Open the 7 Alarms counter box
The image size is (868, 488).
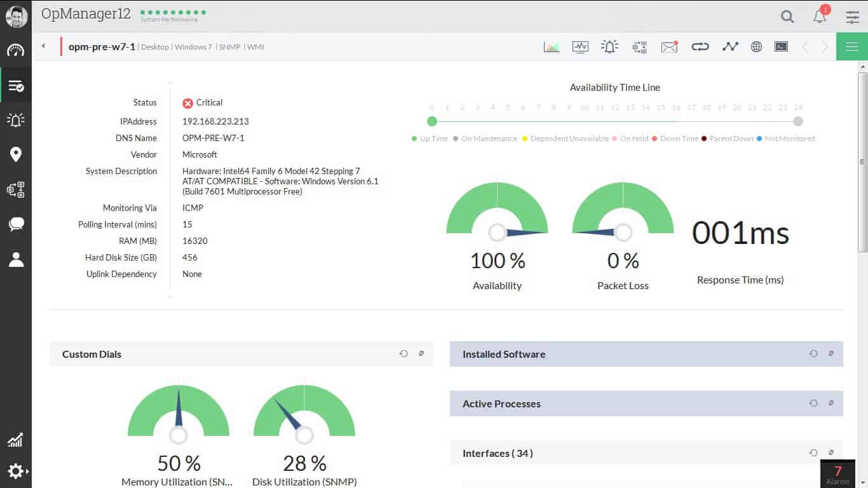coord(837,474)
